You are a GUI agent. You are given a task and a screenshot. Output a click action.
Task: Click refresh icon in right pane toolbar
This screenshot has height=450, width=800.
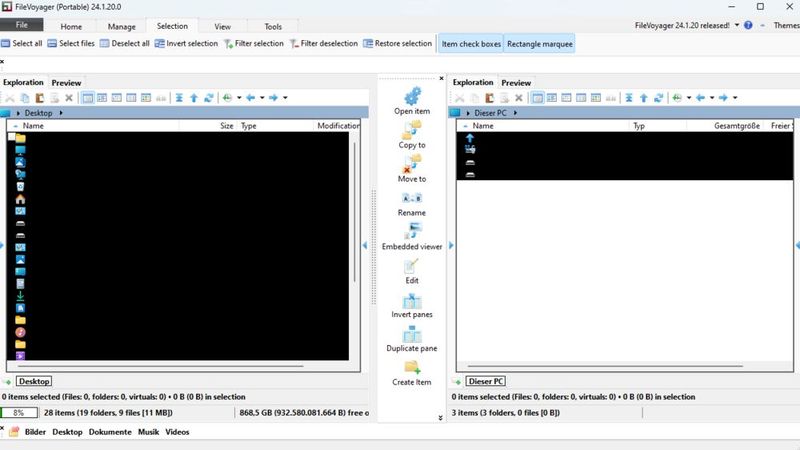tap(659, 98)
